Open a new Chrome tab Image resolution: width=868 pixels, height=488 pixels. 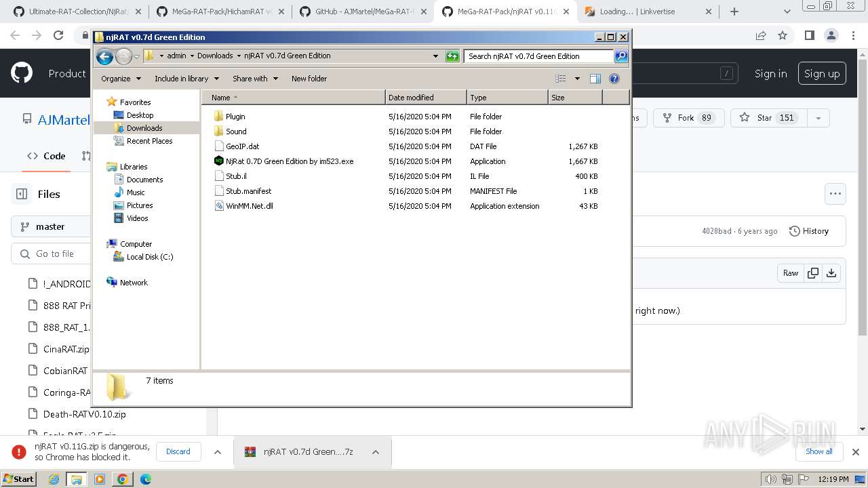pos(734,12)
